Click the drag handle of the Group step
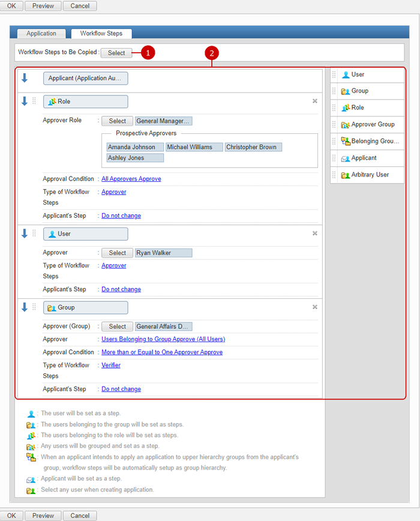Screen dimensions: 420x521 pyautogui.click(x=34, y=307)
